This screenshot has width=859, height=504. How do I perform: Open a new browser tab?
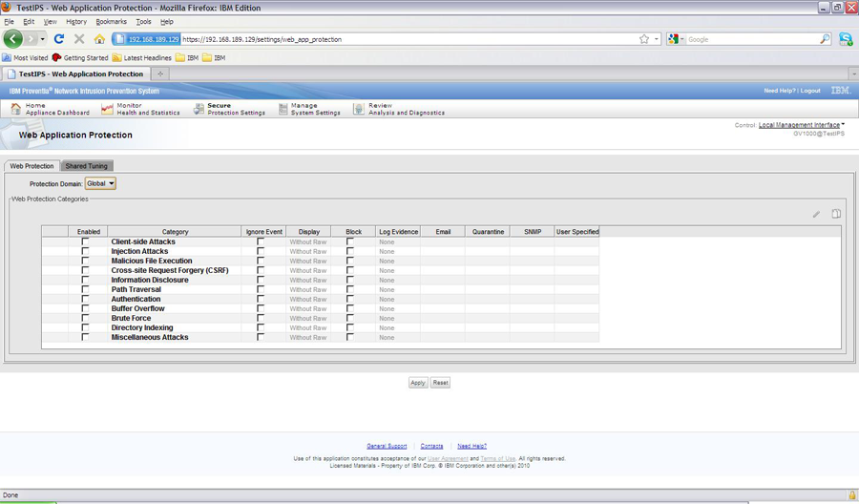point(160,73)
